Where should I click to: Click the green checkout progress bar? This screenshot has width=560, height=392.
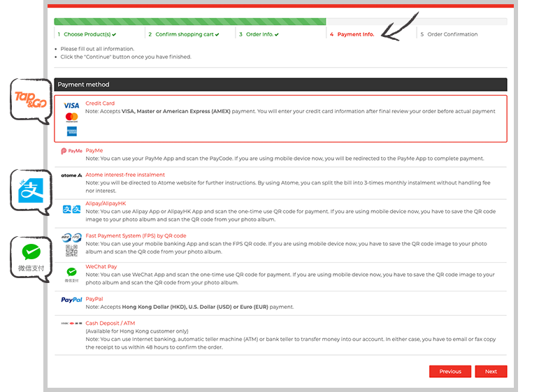[x=189, y=22]
